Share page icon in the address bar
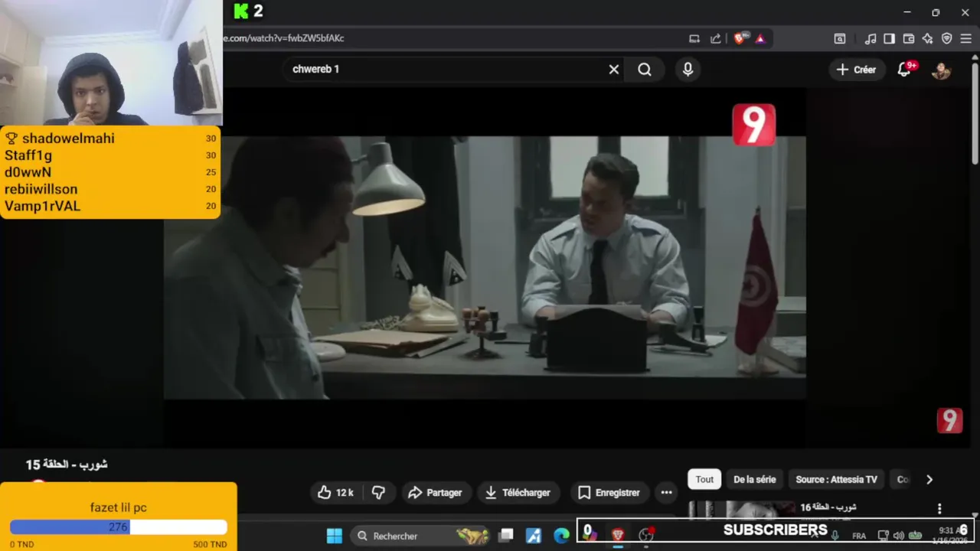The width and height of the screenshot is (980, 551). [x=715, y=38]
